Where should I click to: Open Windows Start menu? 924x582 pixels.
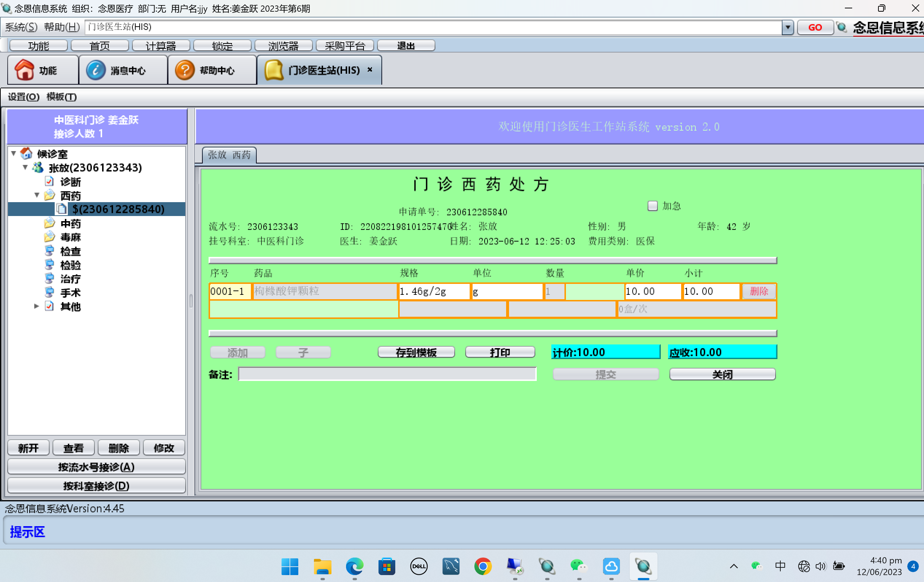pos(290,566)
